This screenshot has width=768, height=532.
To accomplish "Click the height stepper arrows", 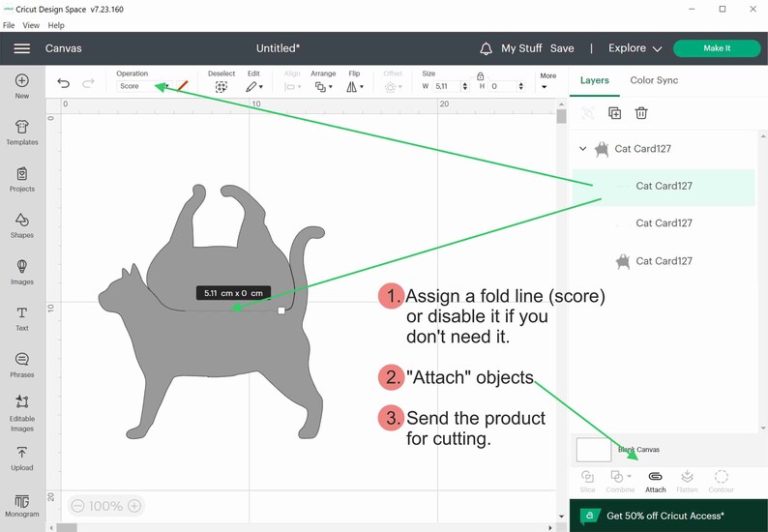I will pos(521,86).
